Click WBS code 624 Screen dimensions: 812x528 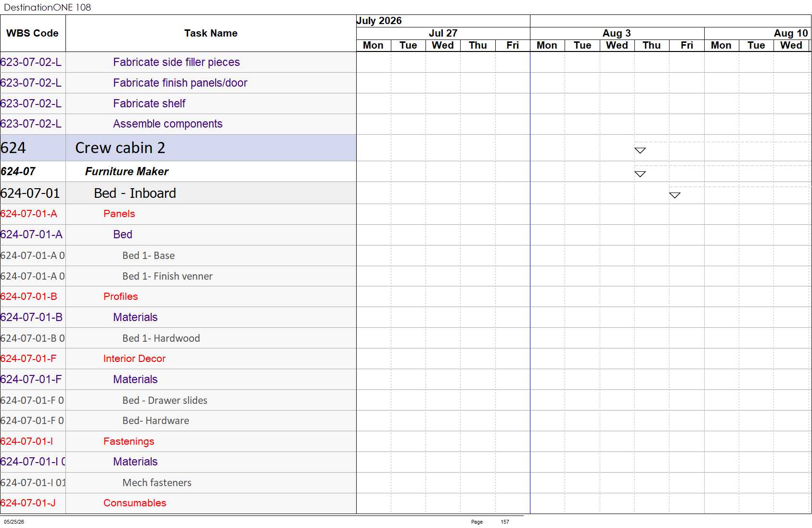[x=13, y=148]
